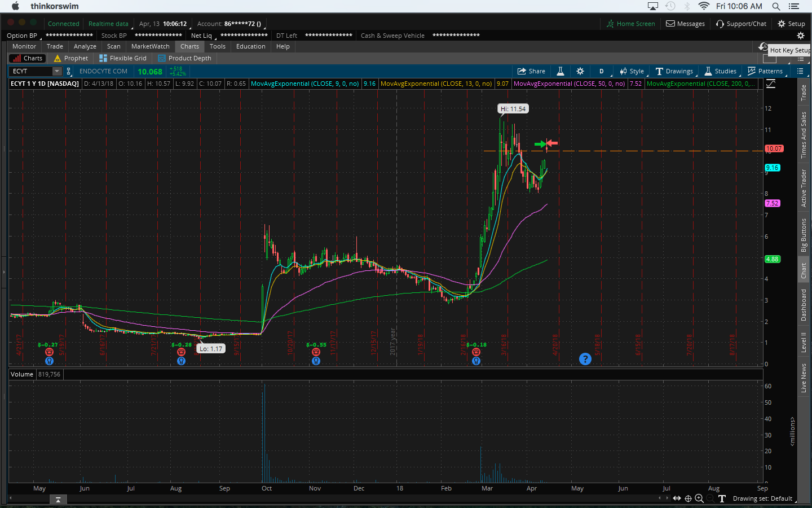
Task: Open chart settings gear icon
Action: coord(580,71)
